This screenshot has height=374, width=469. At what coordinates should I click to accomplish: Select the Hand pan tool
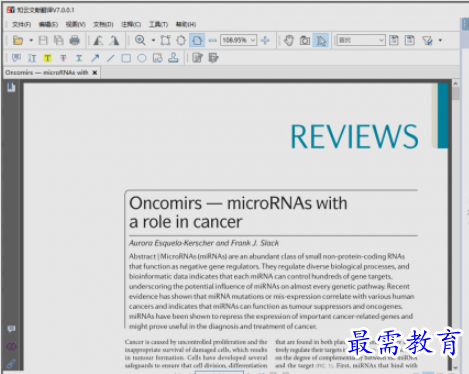click(x=289, y=40)
